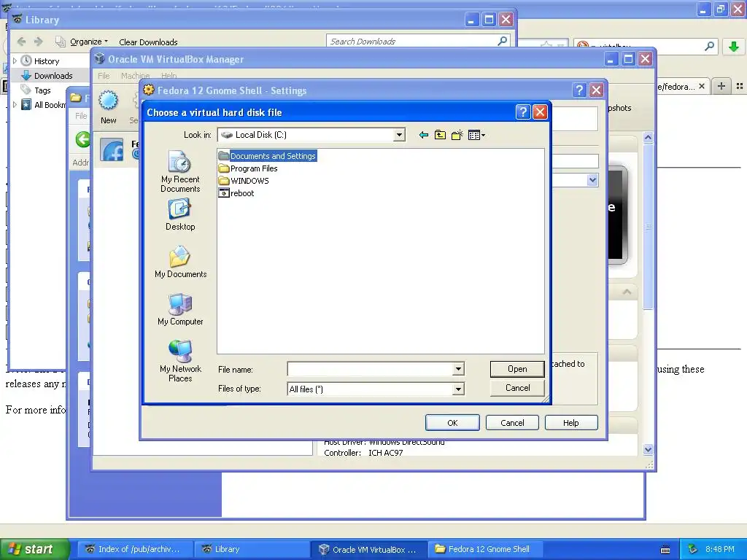Click Help in Fedora 12 Settings dialog
747x560 pixels.
570,423
